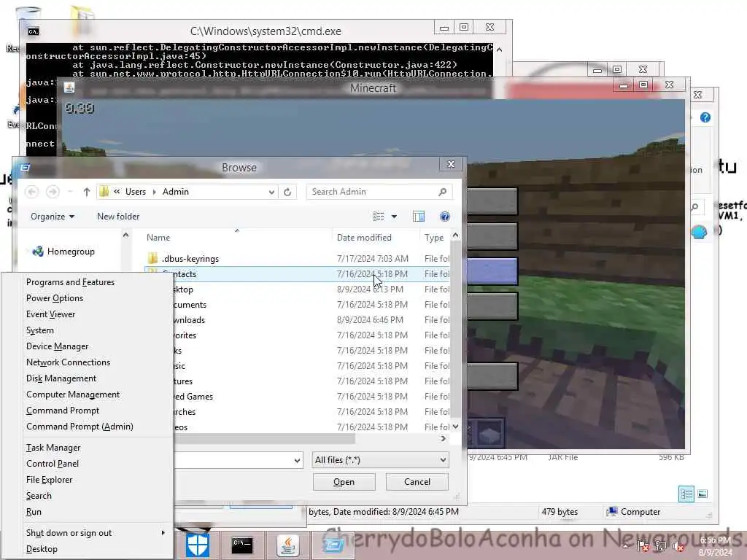This screenshot has height=560, width=747.
Task: Open Network Connections entry
Action: click(x=68, y=362)
